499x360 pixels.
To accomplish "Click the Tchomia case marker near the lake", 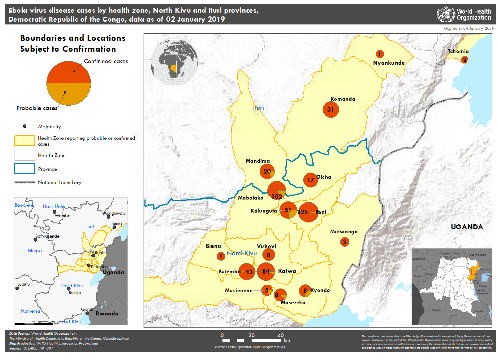I will point(464,60).
